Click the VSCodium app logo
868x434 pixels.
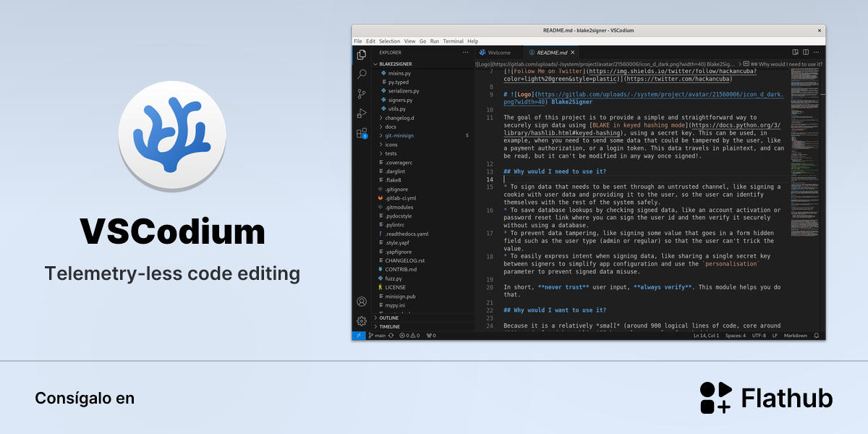tap(171, 135)
